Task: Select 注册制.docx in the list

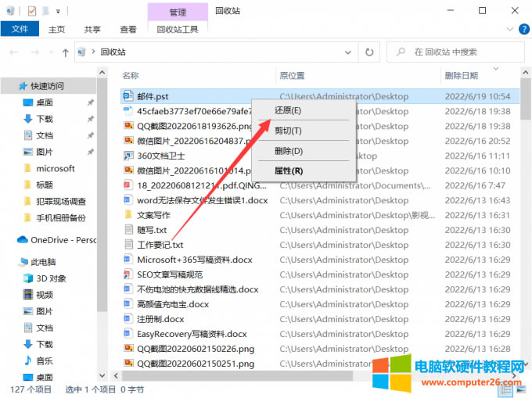Action: tap(160, 319)
